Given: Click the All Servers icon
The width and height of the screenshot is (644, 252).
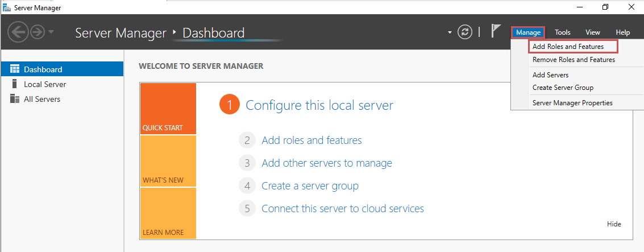Looking at the screenshot, I should [x=15, y=98].
